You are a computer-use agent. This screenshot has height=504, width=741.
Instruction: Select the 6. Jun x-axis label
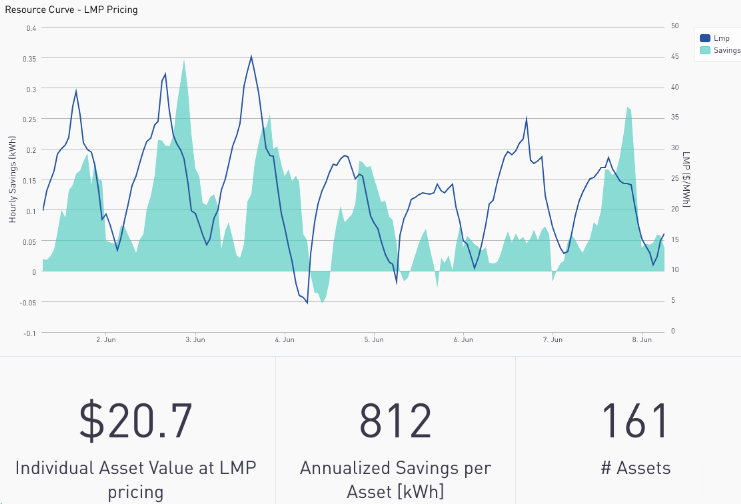(x=462, y=340)
